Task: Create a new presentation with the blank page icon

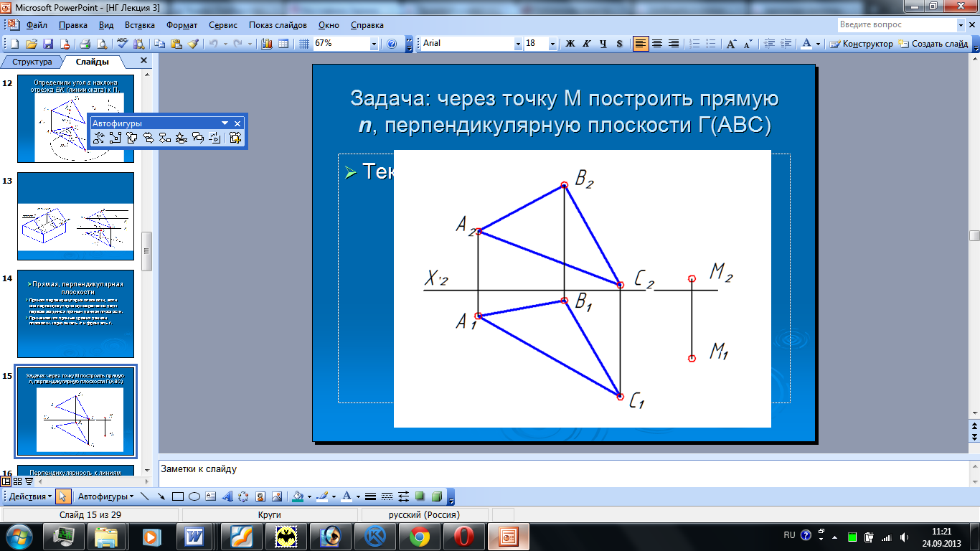Action: [x=16, y=44]
